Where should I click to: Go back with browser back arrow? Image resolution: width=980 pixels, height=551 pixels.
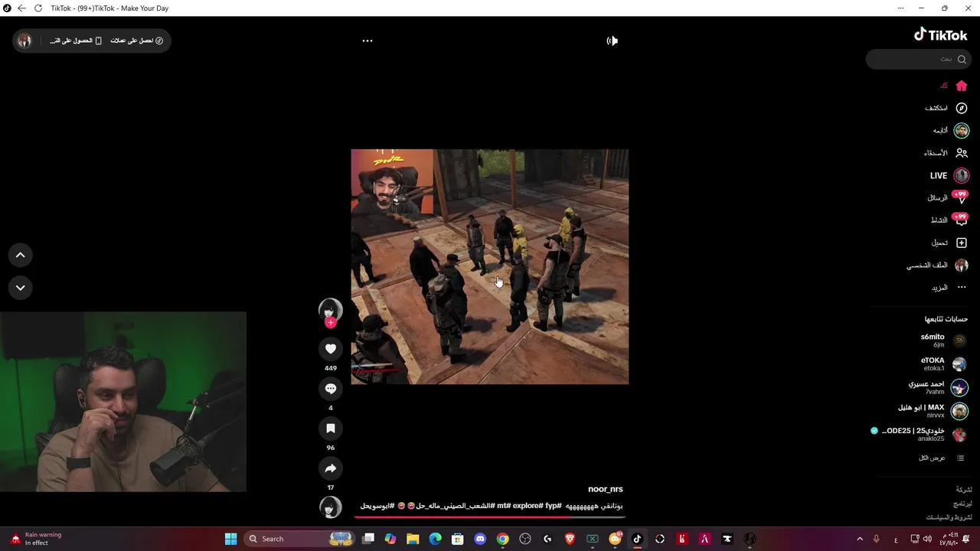coord(21,8)
